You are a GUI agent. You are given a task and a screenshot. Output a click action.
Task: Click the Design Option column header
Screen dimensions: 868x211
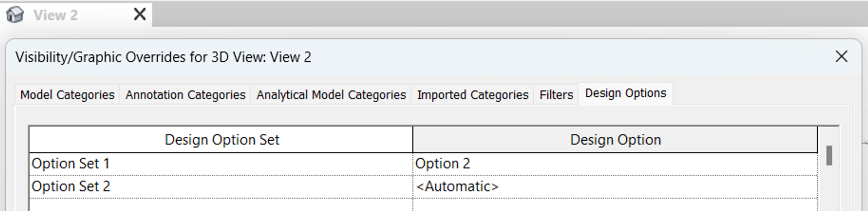tap(615, 140)
